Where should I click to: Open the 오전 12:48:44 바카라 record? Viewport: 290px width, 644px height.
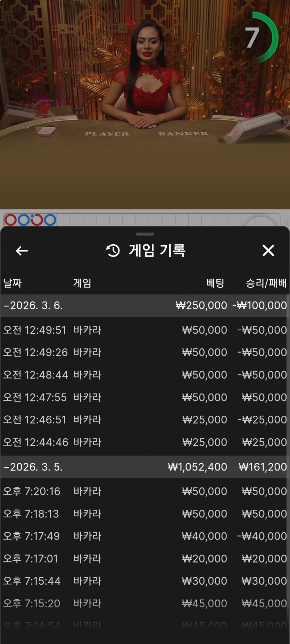[x=145, y=375]
